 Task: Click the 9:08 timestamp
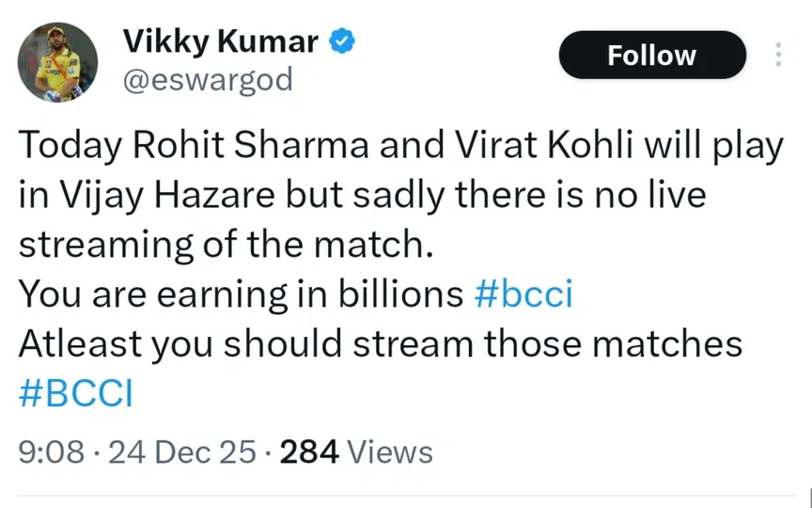click(x=53, y=452)
